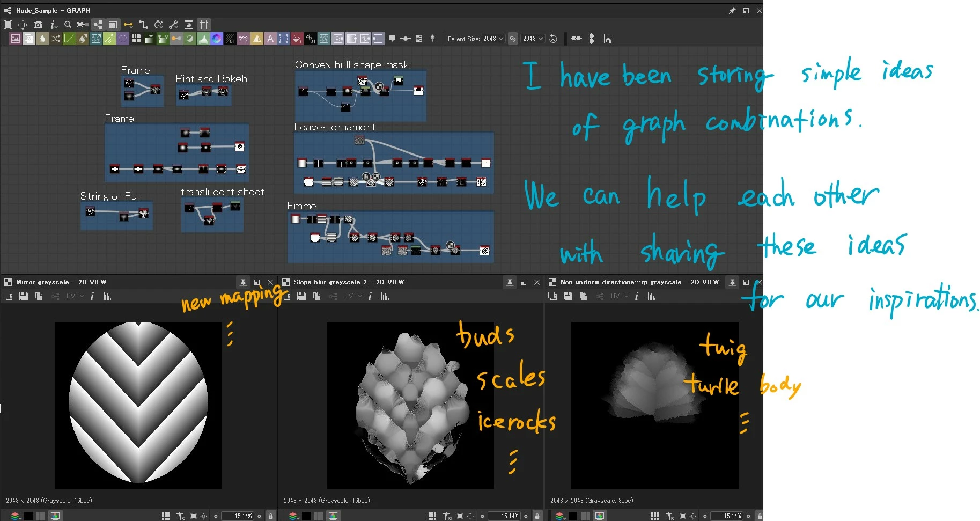This screenshot has height=521, width=980.
Task: Add a comment from speech bubble icon
Action: [x=392, y=39]
